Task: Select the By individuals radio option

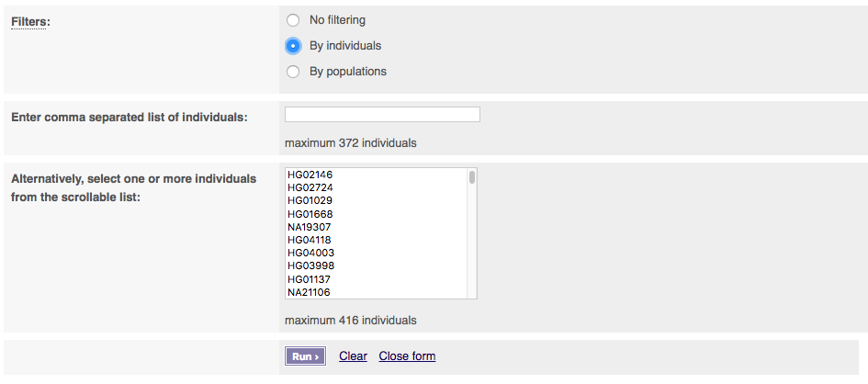Action: [293, 45]
